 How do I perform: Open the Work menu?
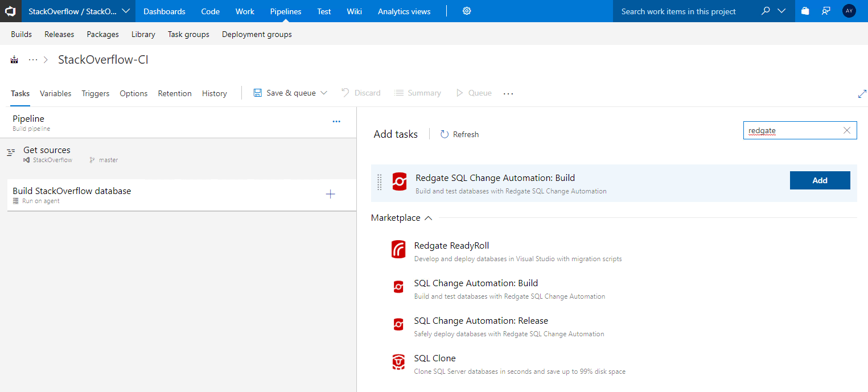click(245, 11)
